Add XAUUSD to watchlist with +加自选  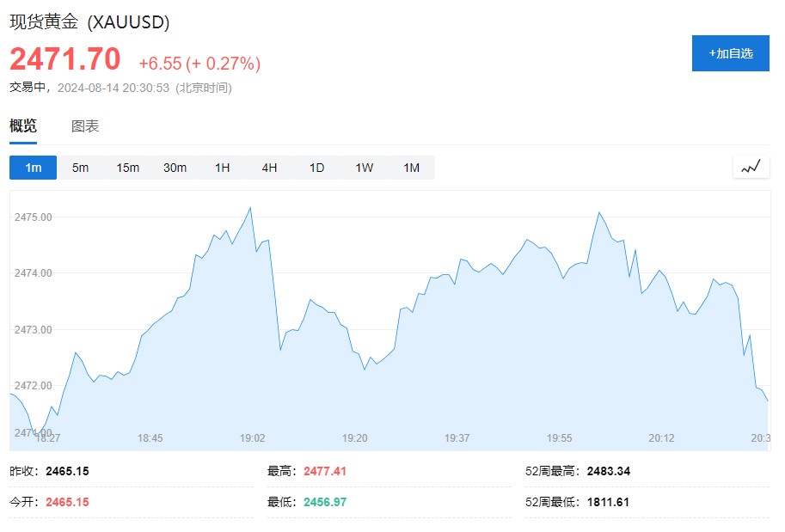point(730,53)
